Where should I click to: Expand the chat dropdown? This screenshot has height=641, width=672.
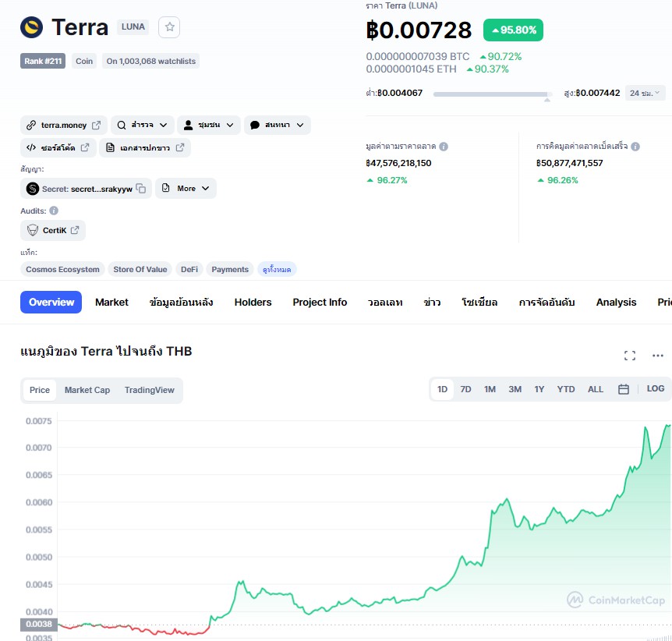[x=300, y=126]
